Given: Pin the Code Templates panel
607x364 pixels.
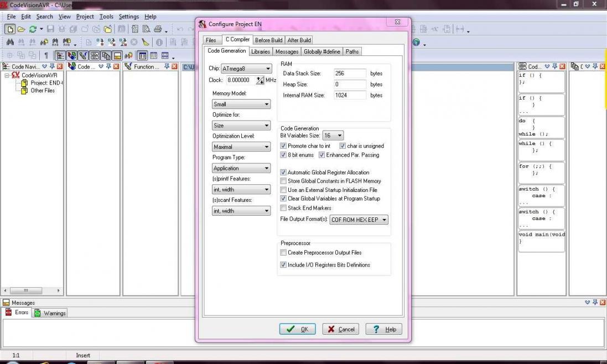Looking at the screenshot, I should (555, 66).
